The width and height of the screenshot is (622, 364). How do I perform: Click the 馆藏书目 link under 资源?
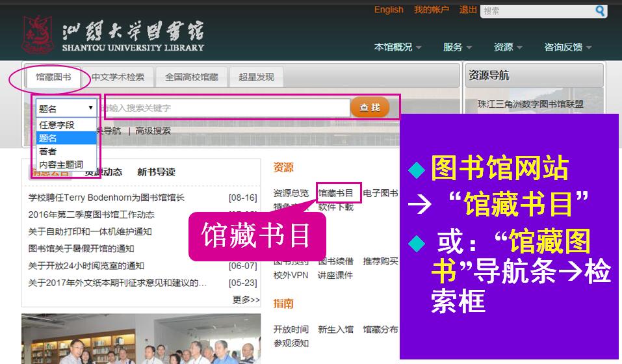point(335,193)
